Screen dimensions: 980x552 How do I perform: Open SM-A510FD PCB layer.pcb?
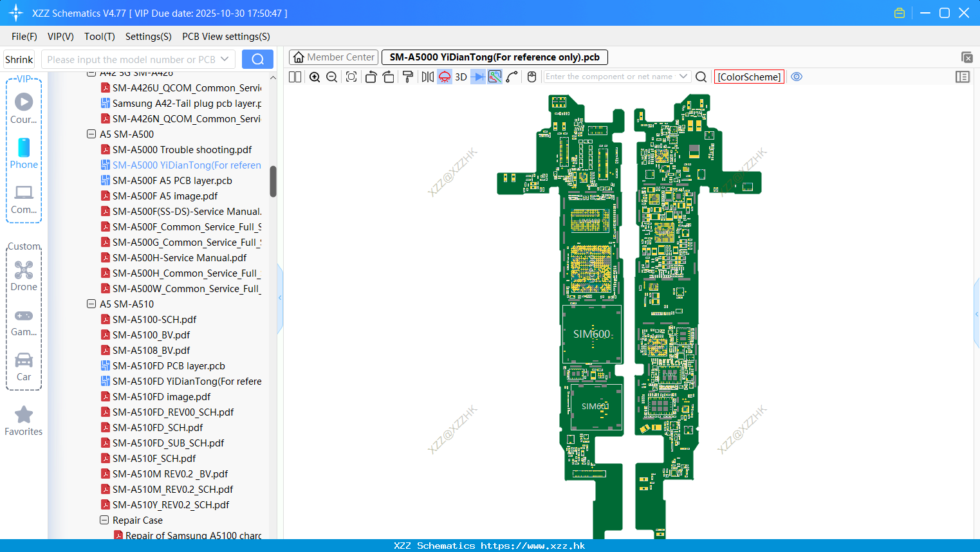pos(169,366)
